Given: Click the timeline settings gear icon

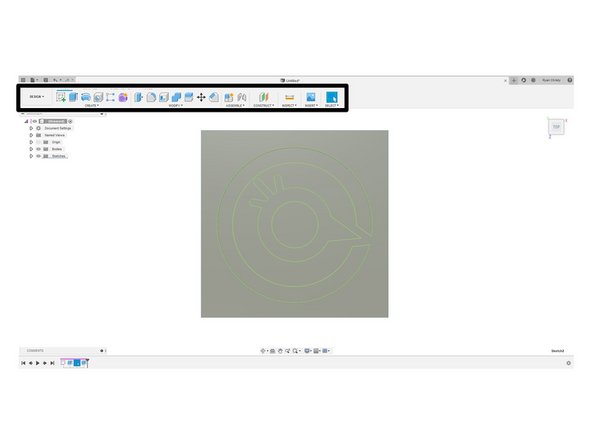Looking at the screenshot, I should (x=569, y=363).
